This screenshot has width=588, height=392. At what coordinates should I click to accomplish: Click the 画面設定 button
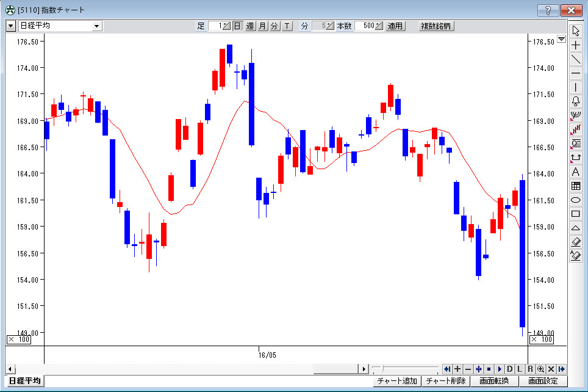point(542,381)
